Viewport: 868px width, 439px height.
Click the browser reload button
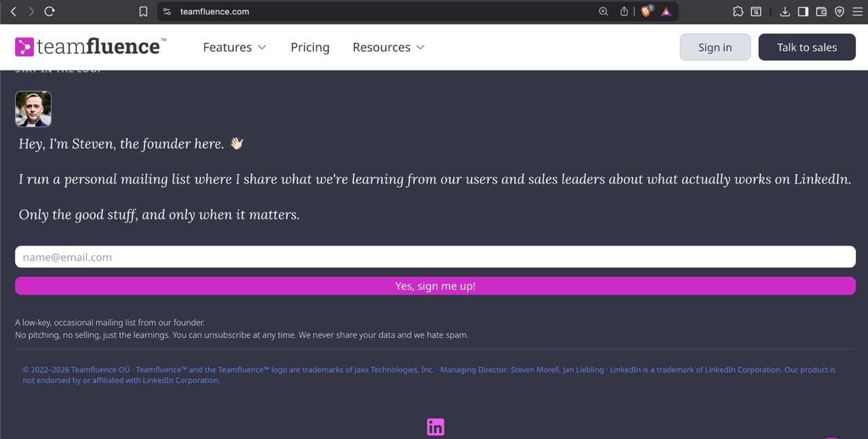coord(50,12)
